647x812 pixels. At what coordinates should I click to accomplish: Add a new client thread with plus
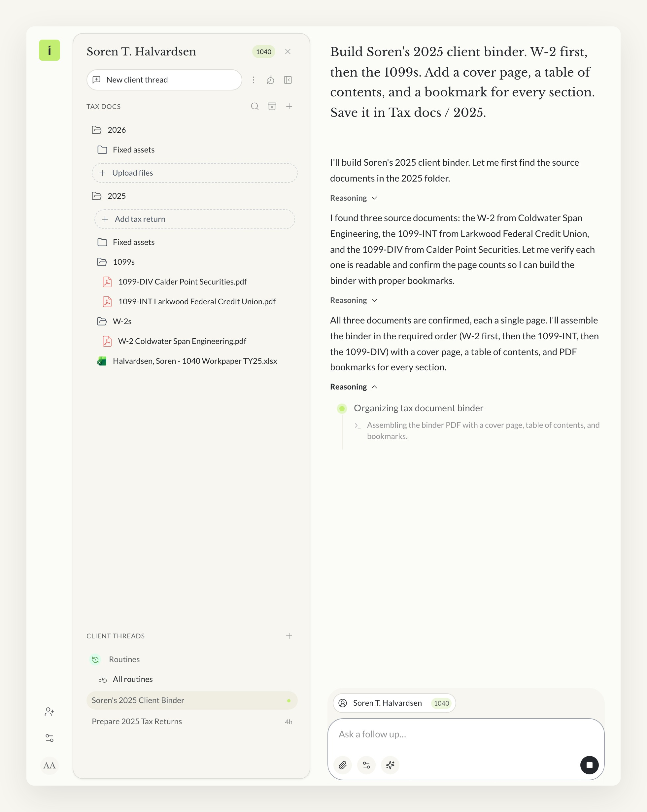coord(289,636)
